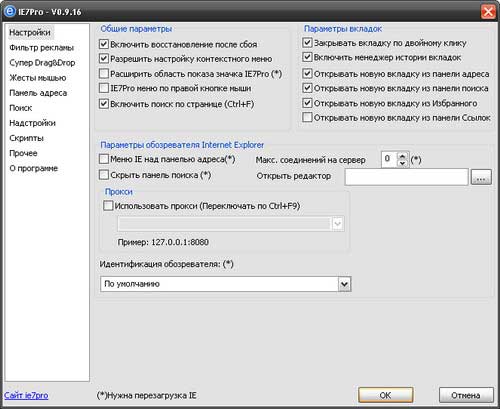Viewport: 500px width, 409px height.
Task: Go to Прочее section
Action: click(23, 153)
